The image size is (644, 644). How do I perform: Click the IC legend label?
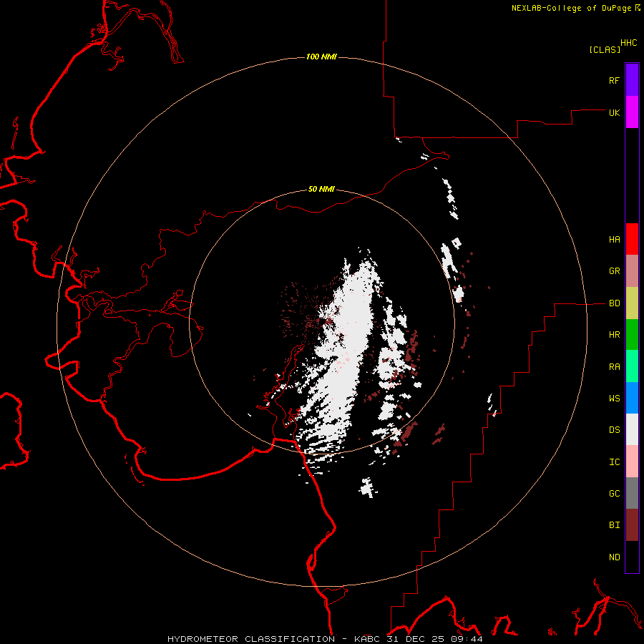[615, 462]
